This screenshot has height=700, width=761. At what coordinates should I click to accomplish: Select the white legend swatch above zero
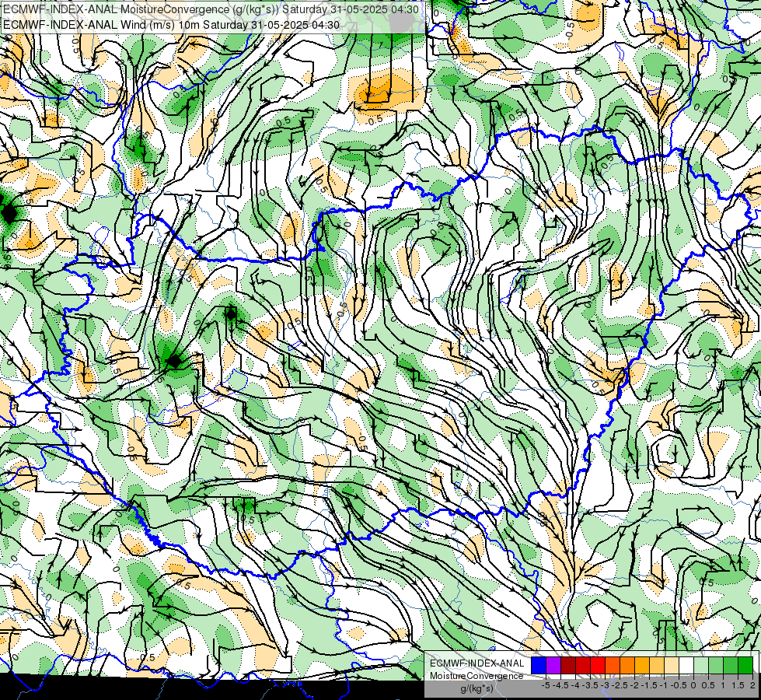pos(686,665)
